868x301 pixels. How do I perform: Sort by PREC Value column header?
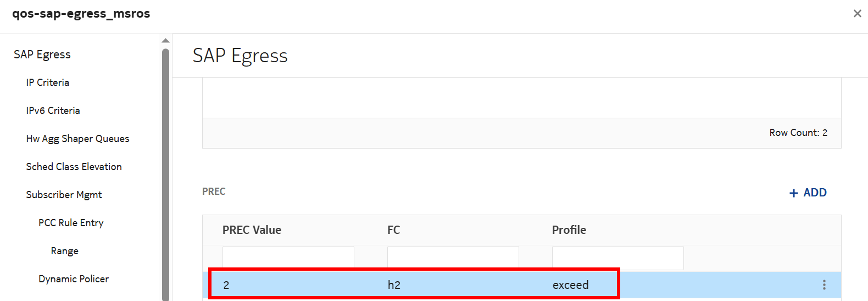pyautogui.click(x=252, y=230)
